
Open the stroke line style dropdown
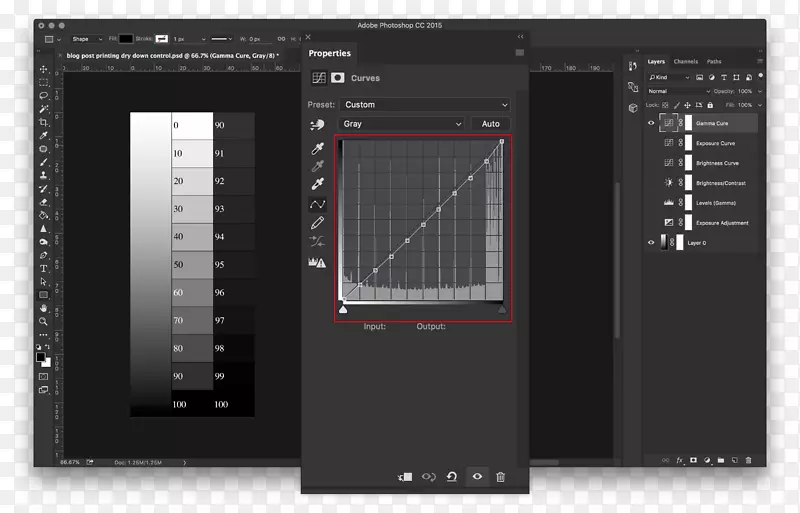tap(221, 39)
